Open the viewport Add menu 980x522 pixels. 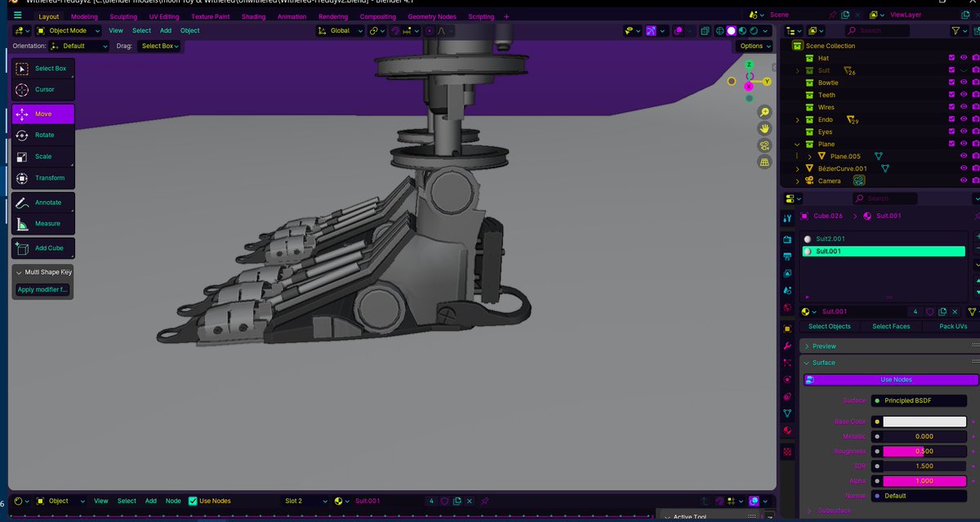[166, 31]
